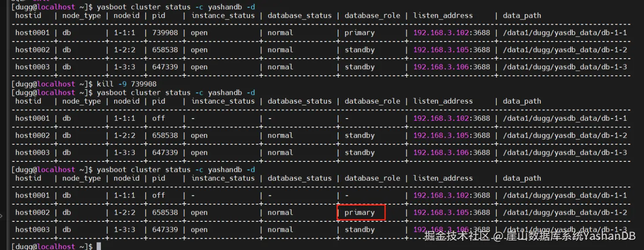The width and height of the screenshot is (644, 250).
Task: Select path db-1-2 in primary host0002 row
Action: [x=565, y=213]
